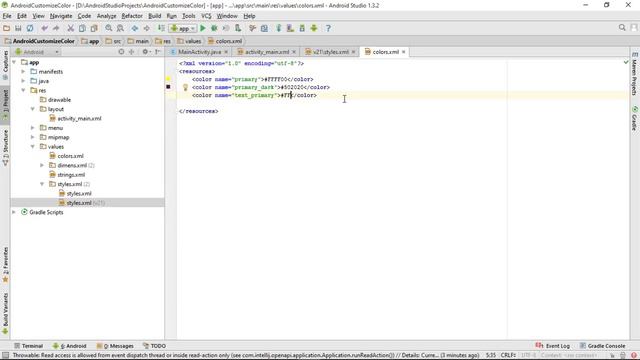The image size is (640, 360).
Task: Click the Paste icon in toolbar
Action: coord(94,28)
